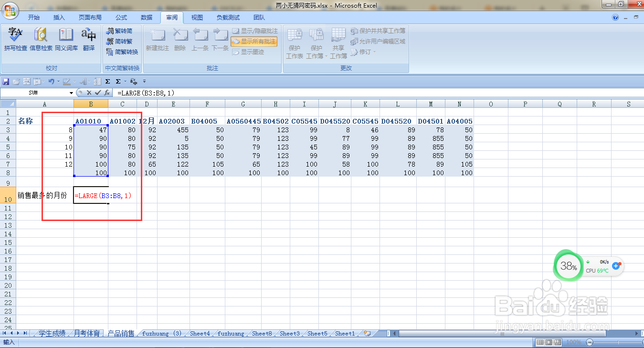Image resolution: width=644 pixels, height=348 pixels.
Task: Open the 公式 ribbon tab
Action: click(x=121, y=18)
